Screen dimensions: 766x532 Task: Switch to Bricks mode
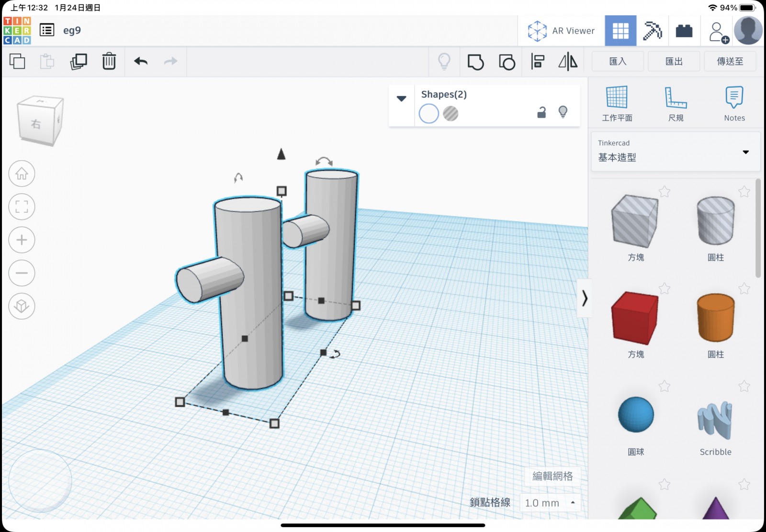[x=684, y=31]
